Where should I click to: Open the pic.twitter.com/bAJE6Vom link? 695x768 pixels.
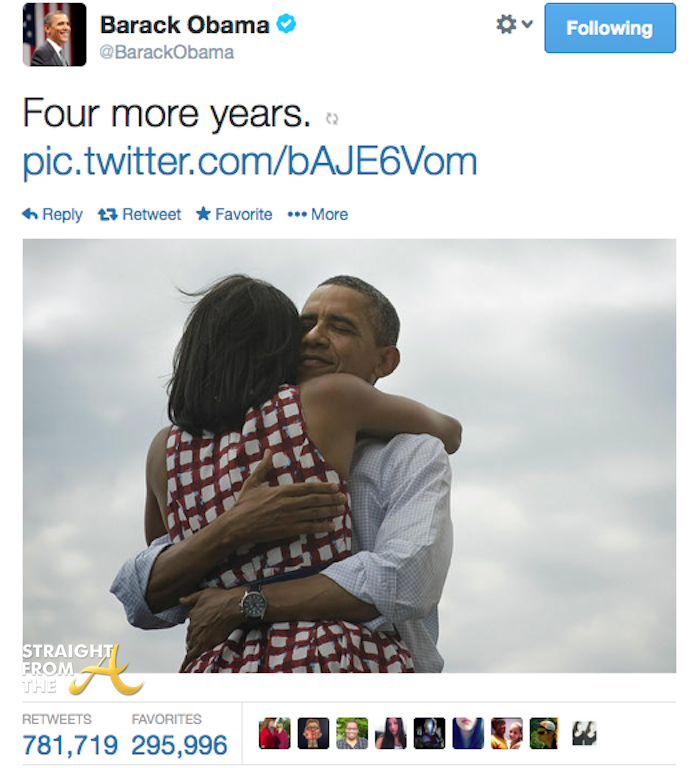pos(250,162)
